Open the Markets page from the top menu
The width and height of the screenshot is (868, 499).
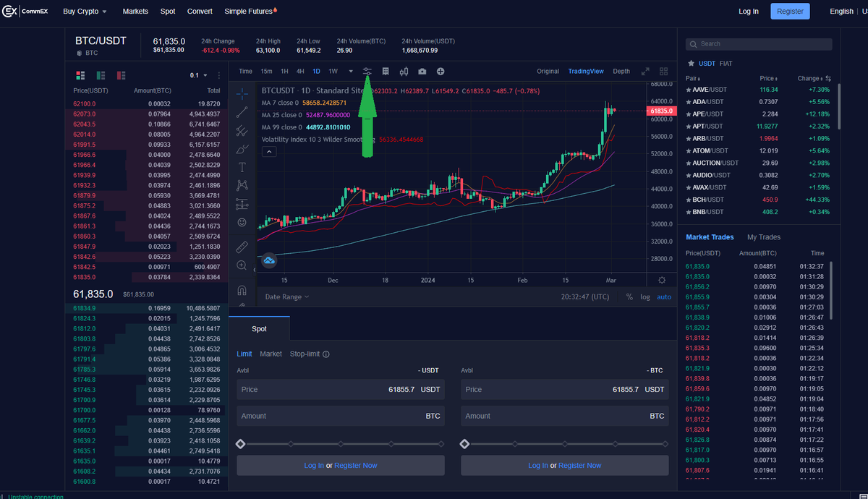coord(135,11)
